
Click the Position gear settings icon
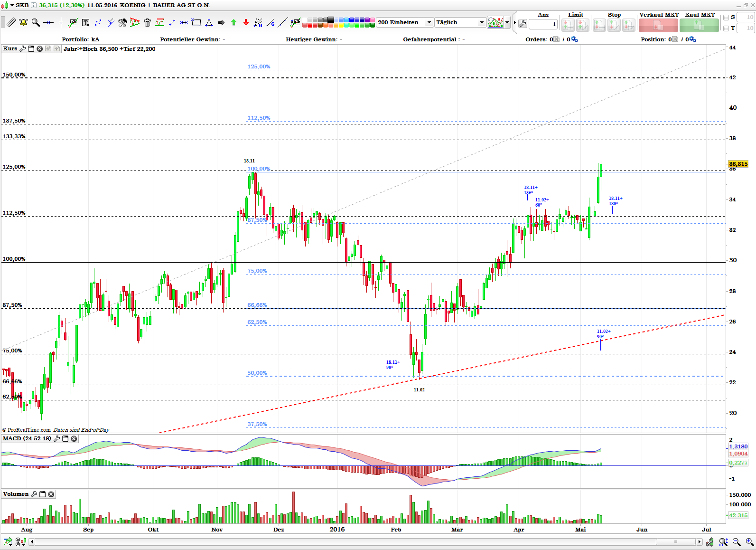click(693, 39)
